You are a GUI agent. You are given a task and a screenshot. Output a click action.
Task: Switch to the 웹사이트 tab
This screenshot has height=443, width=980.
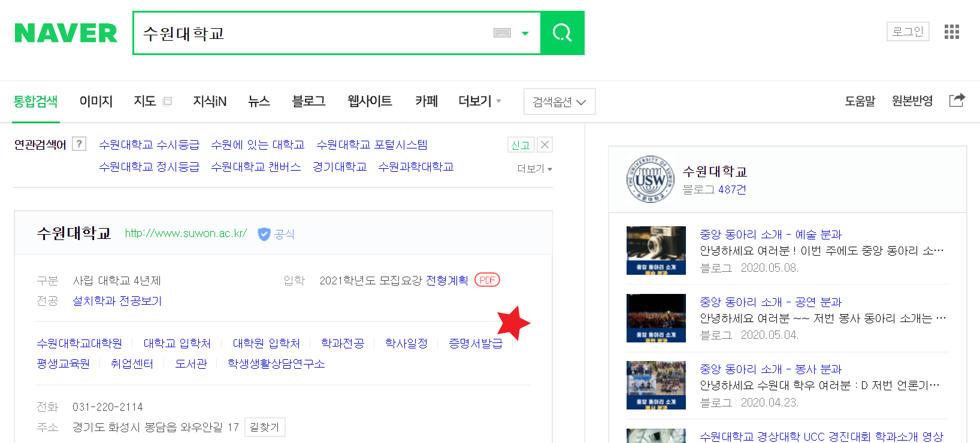(x=370, y=101)
